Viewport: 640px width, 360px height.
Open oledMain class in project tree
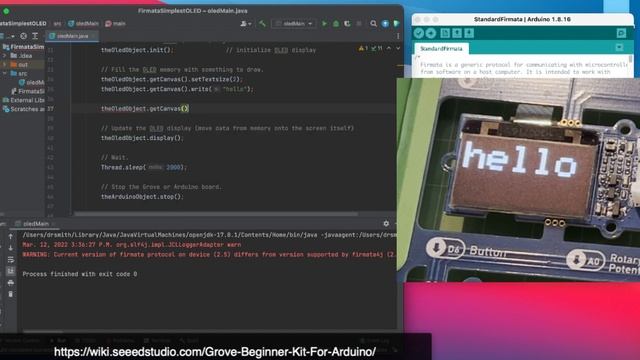[x=31, y=82]
